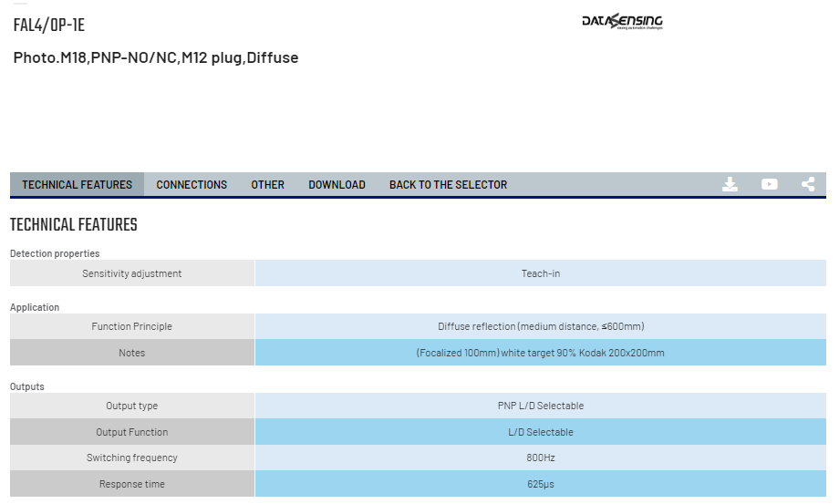
Task: Click the Technical Features section heading
Action: [74, 225]
